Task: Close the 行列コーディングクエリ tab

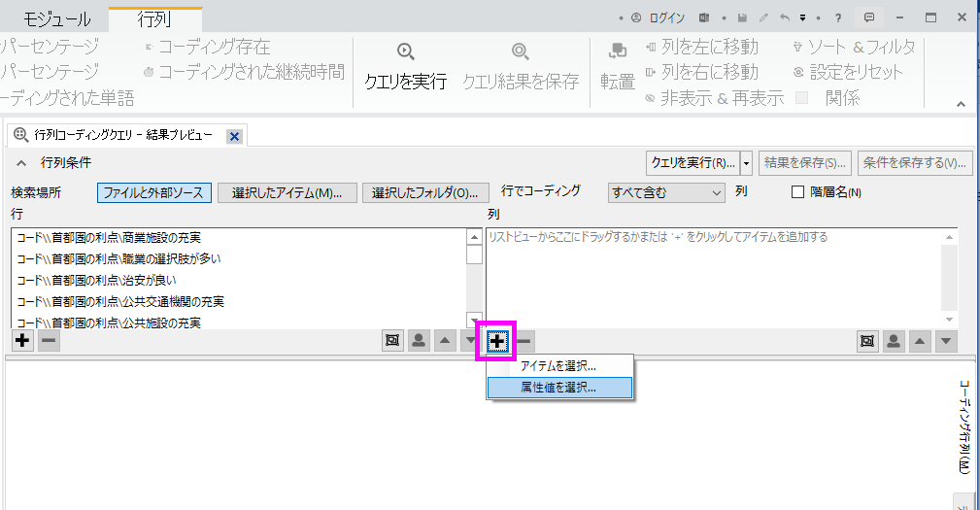Action: [234, 136]
